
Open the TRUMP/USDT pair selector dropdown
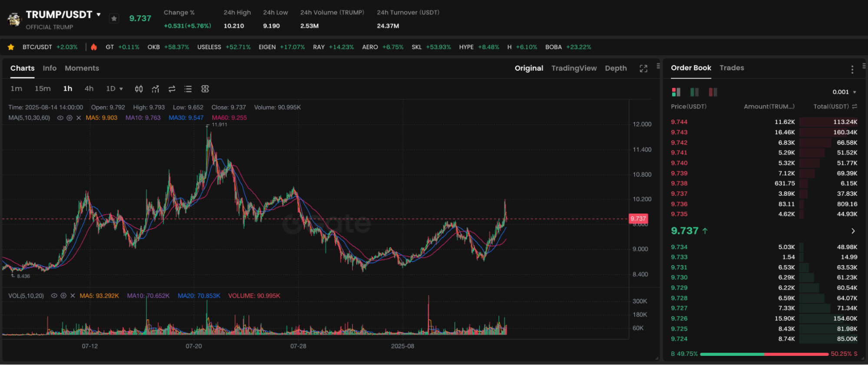[x=99, y=14]
